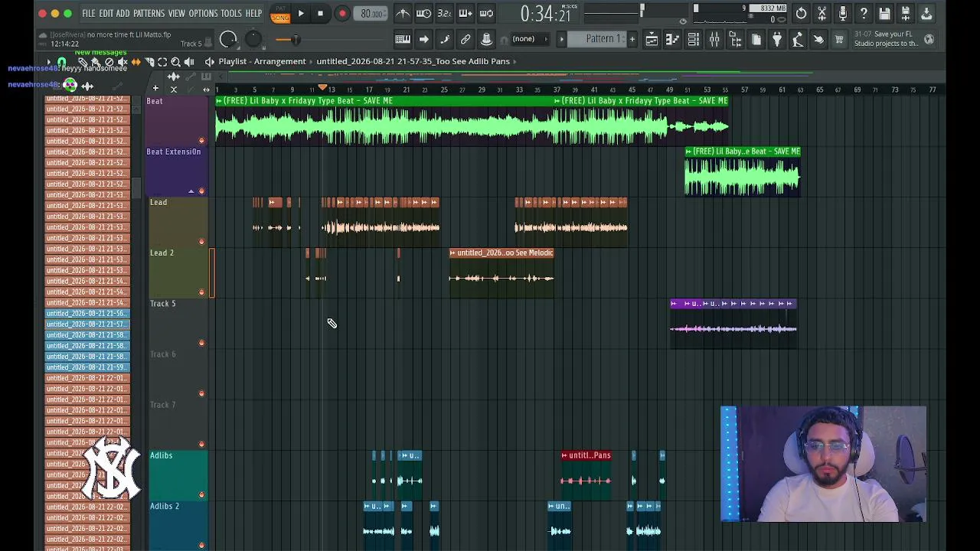The height and width of the screenshot is (551, 980).
Task: Open the audio editor scissors icon
Action: pyautogui.click(x=822, y=14)
